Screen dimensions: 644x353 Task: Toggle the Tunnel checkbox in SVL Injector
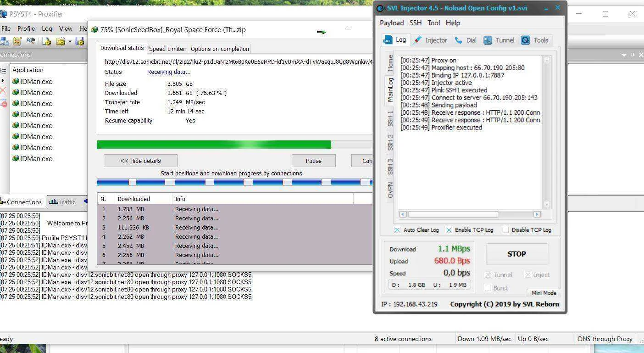pos(488,275)
